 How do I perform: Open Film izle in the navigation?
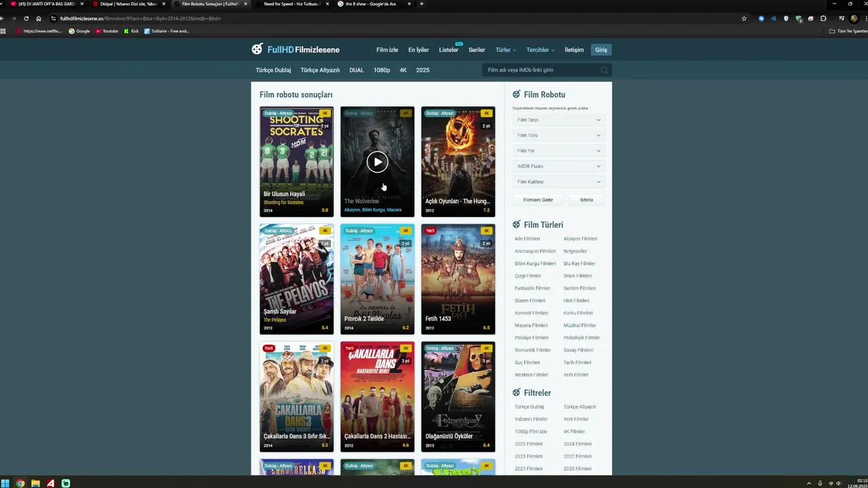point(387,50)
